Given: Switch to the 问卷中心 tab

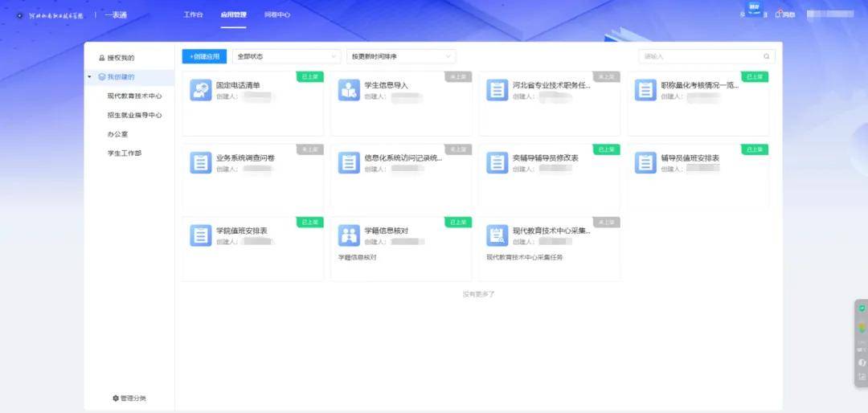Looking at the screenshot, I should pos(277,14).
